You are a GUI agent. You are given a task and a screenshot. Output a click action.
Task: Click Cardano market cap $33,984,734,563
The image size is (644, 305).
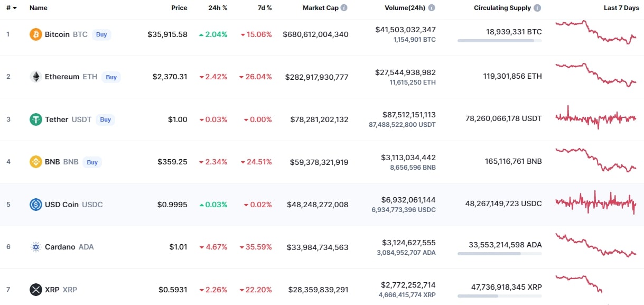point(318,247)
